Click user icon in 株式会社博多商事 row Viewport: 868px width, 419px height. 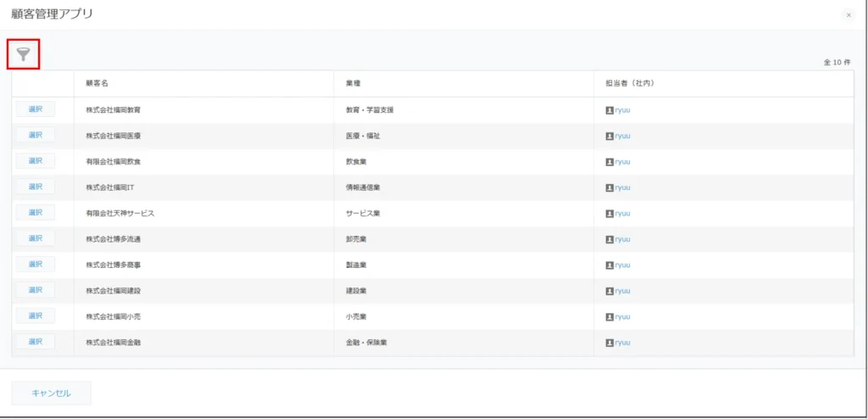pos(609,265)
